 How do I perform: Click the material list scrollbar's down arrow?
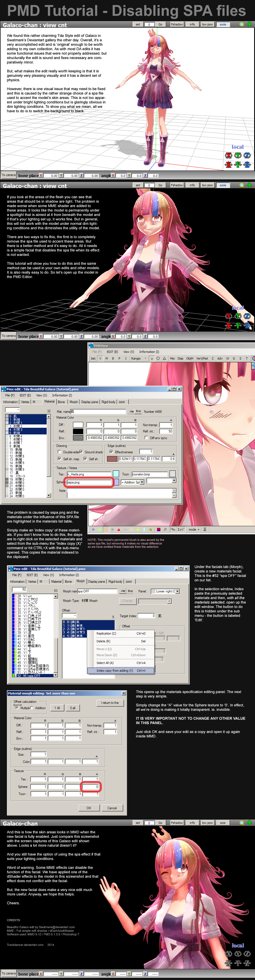(x=49, y=495)
